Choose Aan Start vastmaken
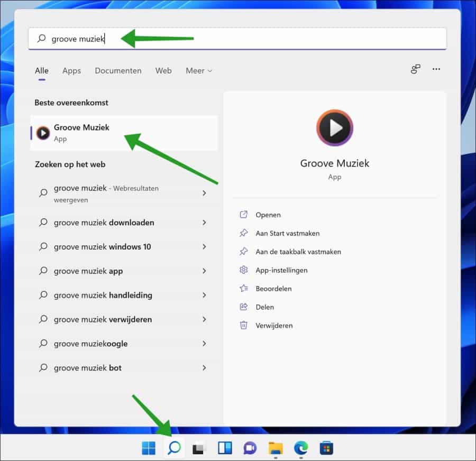 point(288,233)
